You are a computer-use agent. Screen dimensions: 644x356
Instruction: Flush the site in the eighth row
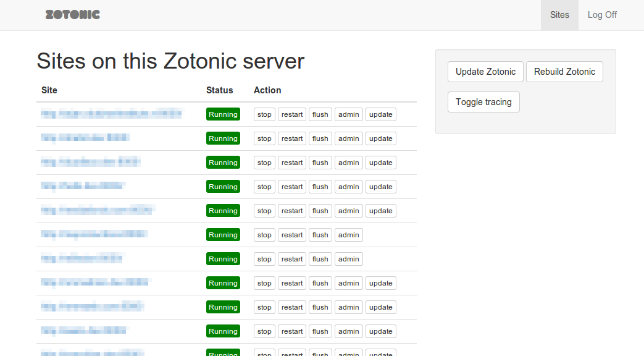click(320, 283)
